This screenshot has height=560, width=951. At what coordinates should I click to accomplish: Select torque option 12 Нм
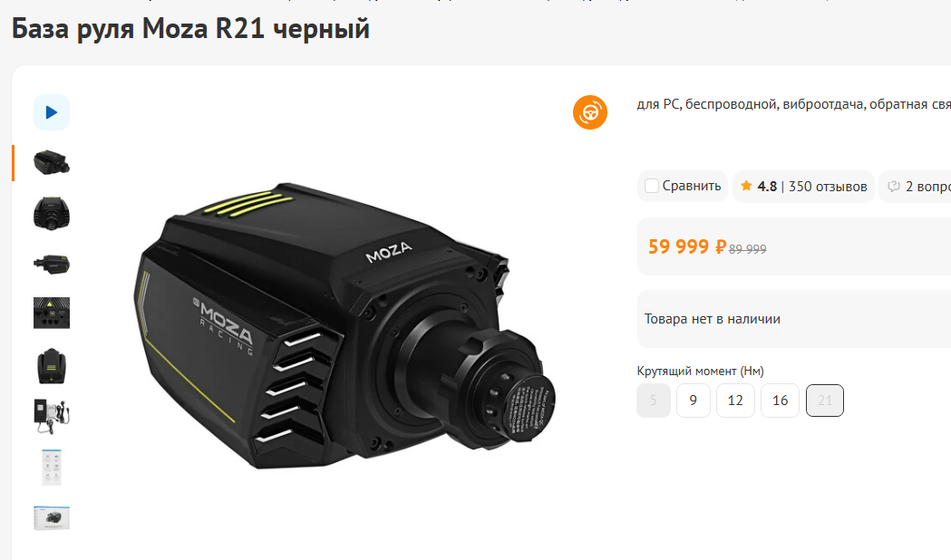[735, 401]
